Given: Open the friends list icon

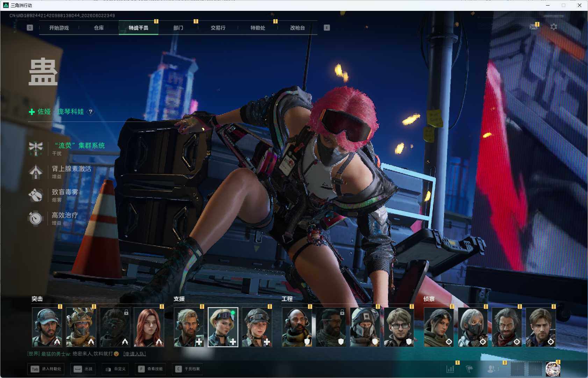Looking at the screenshot, I should (492, 369).
